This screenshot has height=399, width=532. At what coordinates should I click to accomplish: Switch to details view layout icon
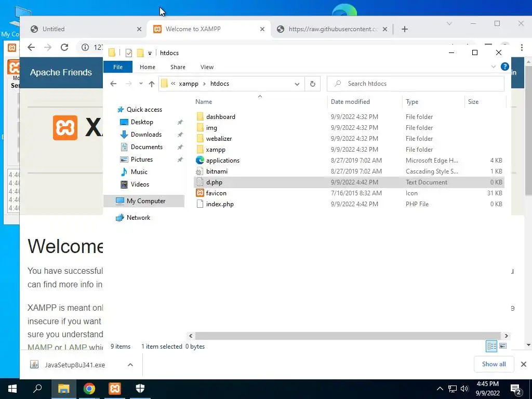coord(491,346)
